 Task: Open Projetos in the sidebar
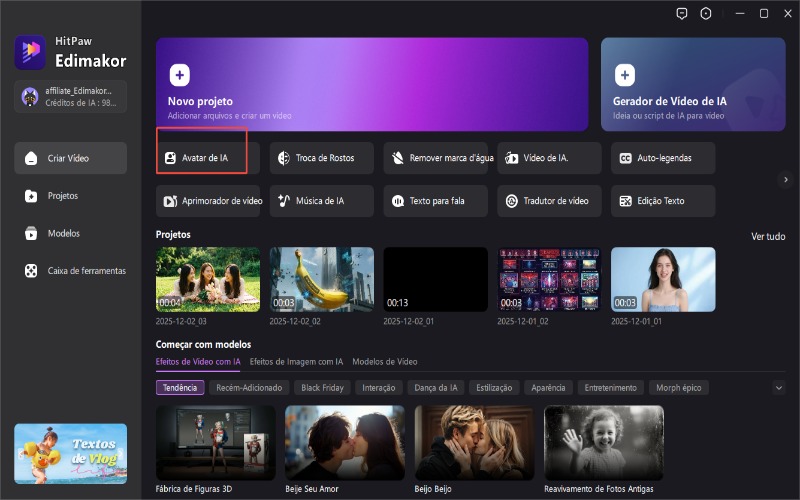click(x=62, y=196)
